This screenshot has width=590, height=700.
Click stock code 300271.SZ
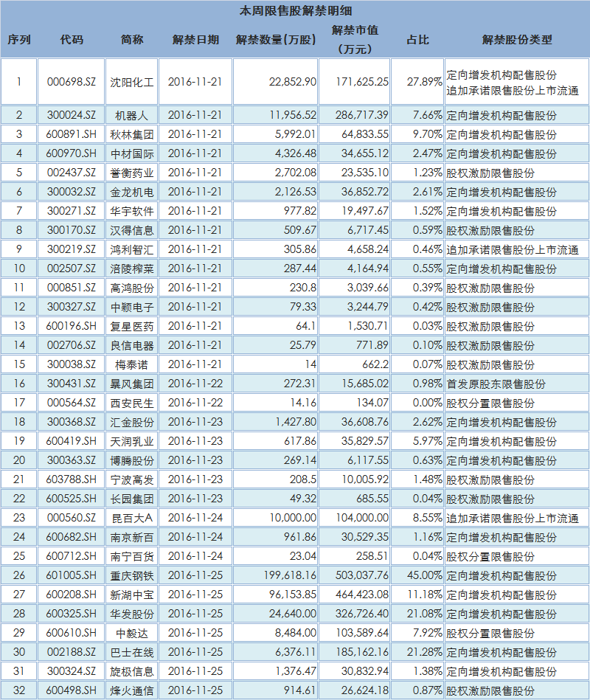pyautogui.click(x=72, y=211)
